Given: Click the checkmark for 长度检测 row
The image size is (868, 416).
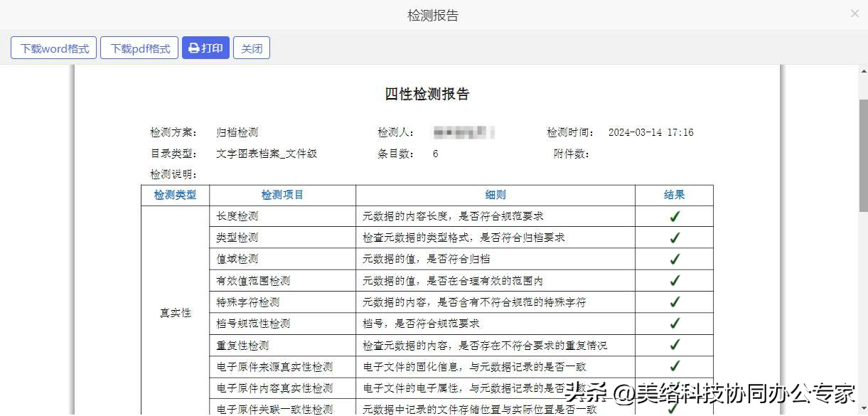Looking at the screenshot, I should pos(674,217).
